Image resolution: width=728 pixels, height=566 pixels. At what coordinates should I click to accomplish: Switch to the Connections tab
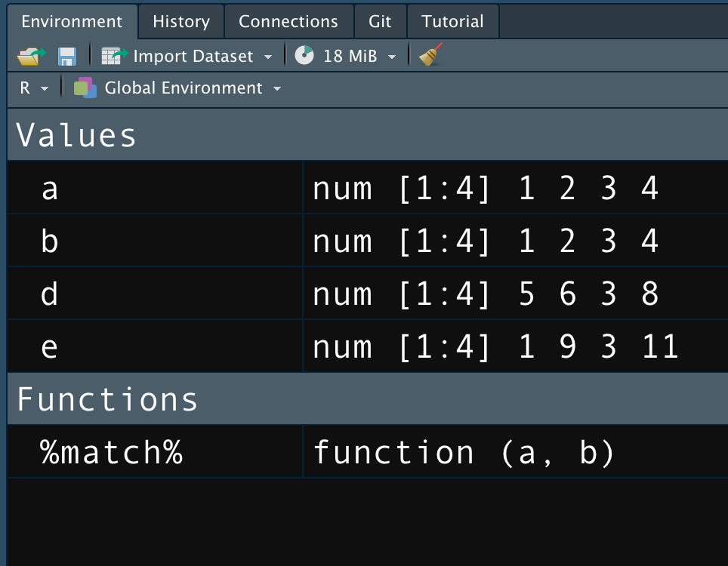tap(288, 21)
